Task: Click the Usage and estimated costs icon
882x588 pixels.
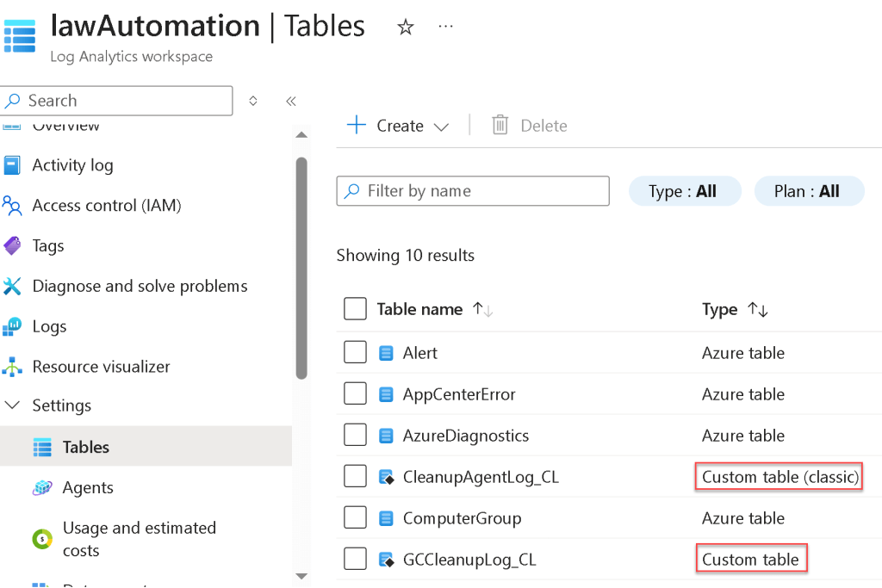Action: (42, 539)
